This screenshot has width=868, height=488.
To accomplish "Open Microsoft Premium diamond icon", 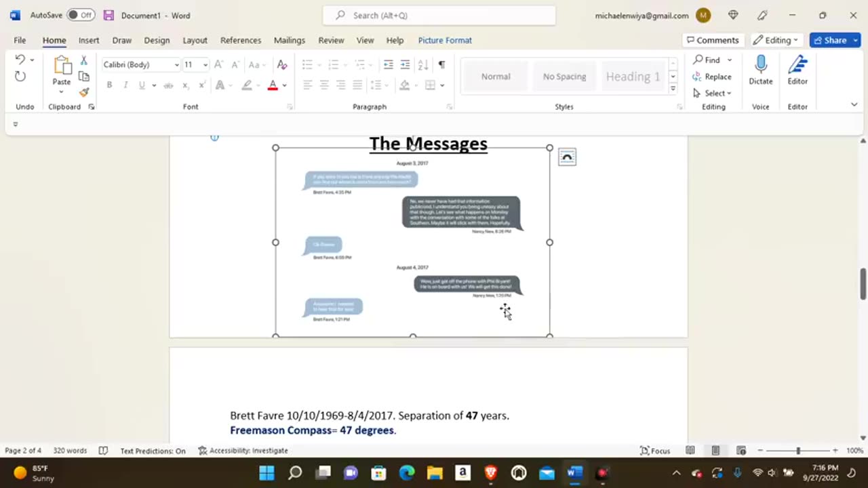I will 733,15.
